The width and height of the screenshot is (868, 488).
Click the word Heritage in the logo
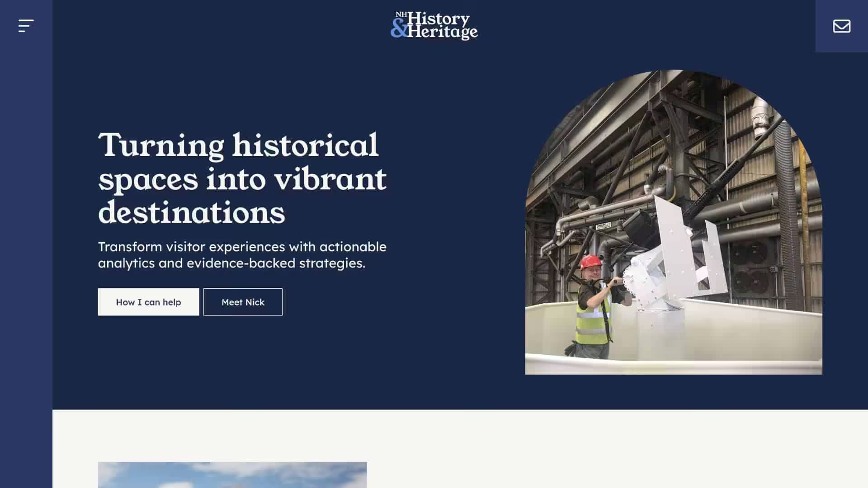pyautogui.click(x=442, y=32)
